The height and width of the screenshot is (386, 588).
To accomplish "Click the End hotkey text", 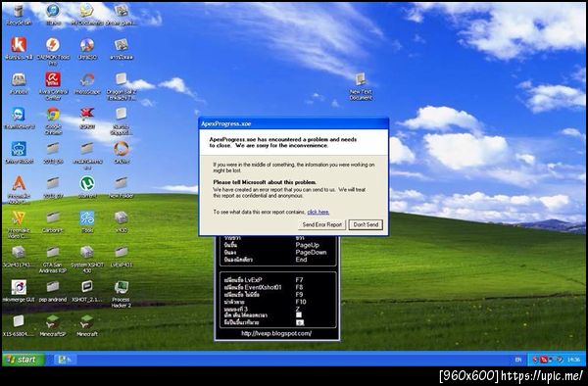I will click(x=301, y=260).
